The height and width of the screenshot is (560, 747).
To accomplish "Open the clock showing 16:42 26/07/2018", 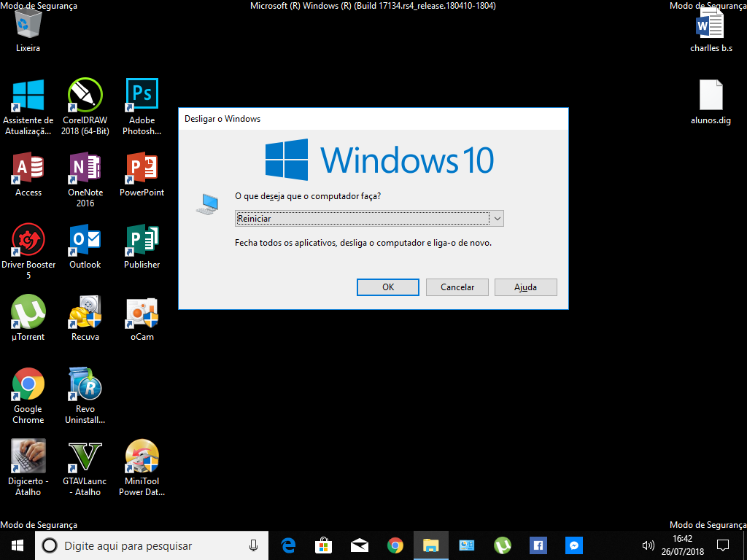I will [x=682, y=545].
